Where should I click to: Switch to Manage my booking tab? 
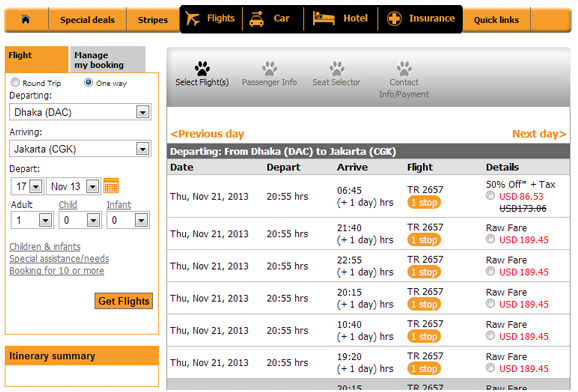click(x=108, y=59)
